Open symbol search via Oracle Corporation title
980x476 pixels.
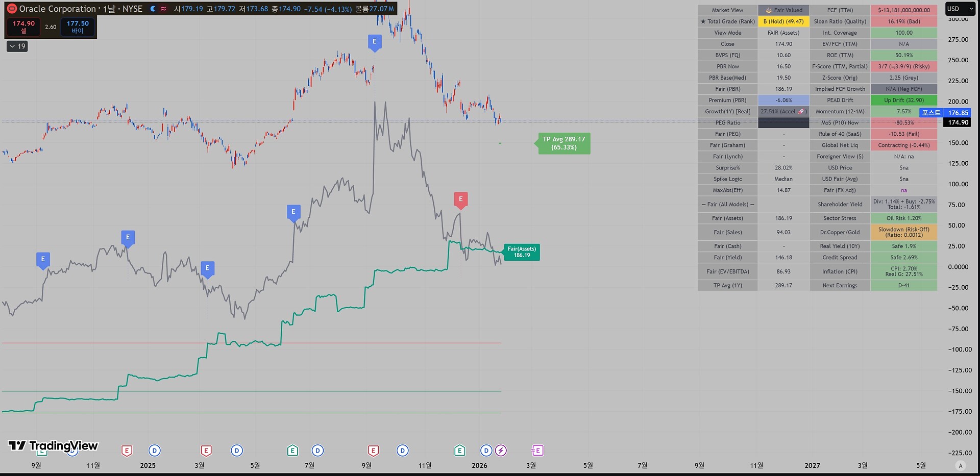click(x=57, y=9)
